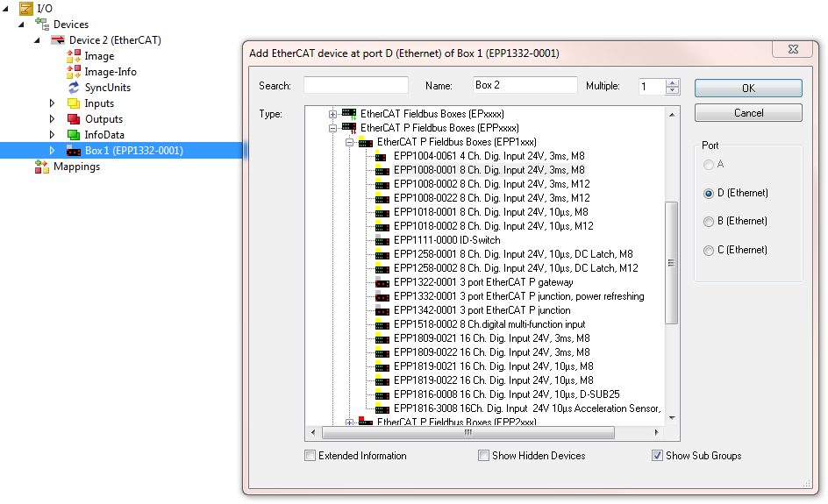This screenshot has height=504, width=828.
Task: Click the Search input field
Action: 356,86
